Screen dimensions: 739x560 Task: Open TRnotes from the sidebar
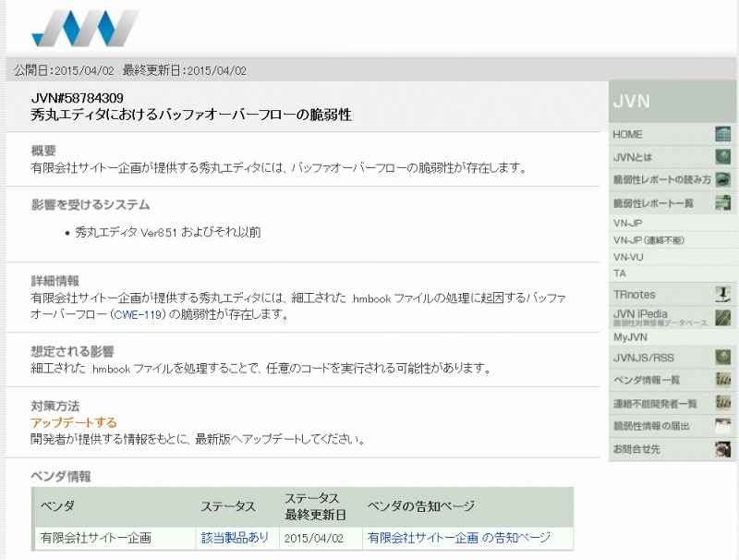coord(672,294)
